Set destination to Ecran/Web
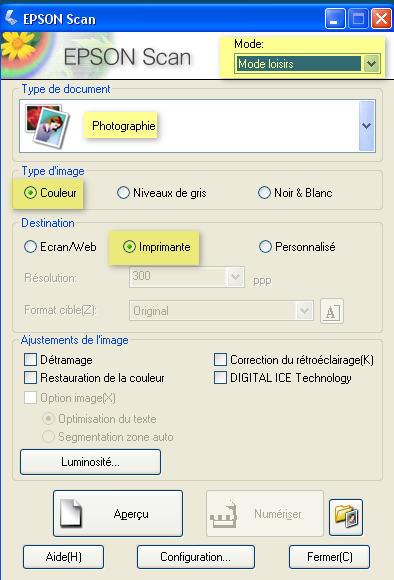 [x=30, y=247]
